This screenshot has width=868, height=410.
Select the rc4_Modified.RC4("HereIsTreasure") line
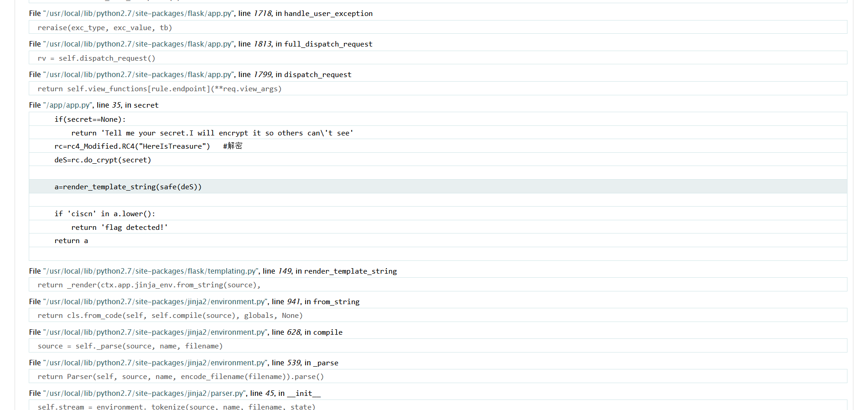438,146
